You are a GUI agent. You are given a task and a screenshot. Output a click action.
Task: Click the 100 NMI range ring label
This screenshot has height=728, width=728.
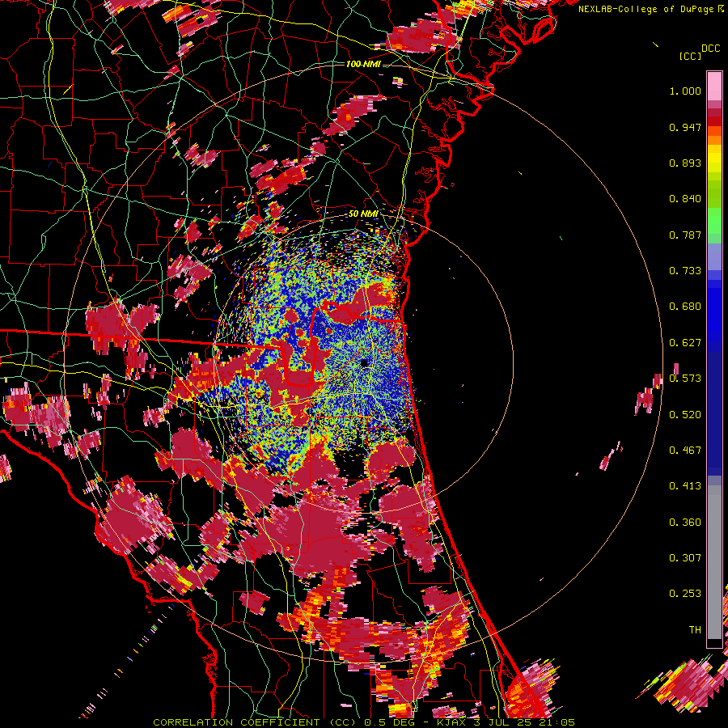(x=363, y=64)
